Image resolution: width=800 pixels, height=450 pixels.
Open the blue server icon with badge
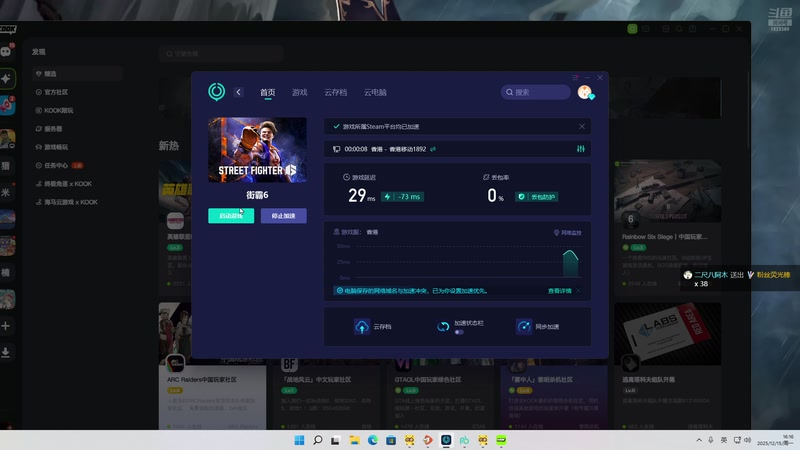[x=7, y=106]
